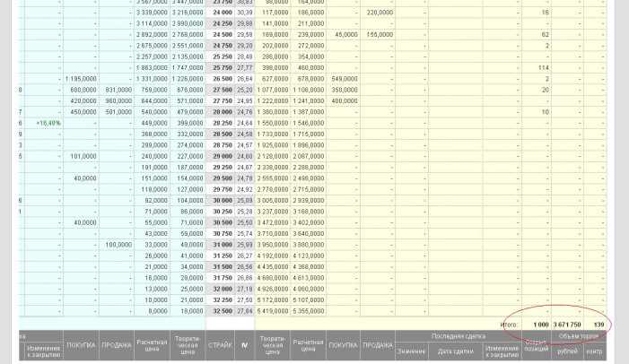Click open positions value 114

pyautogui.click(x=544, y=68)
